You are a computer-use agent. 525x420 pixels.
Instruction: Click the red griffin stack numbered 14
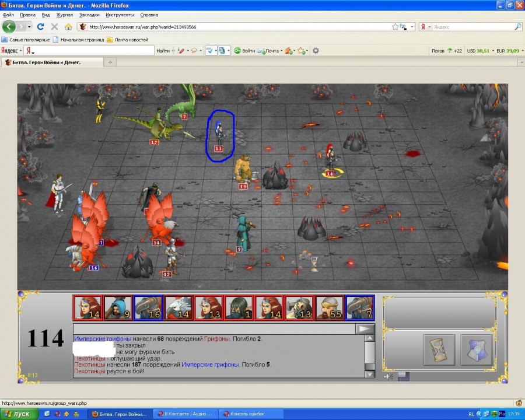point(160,221)
